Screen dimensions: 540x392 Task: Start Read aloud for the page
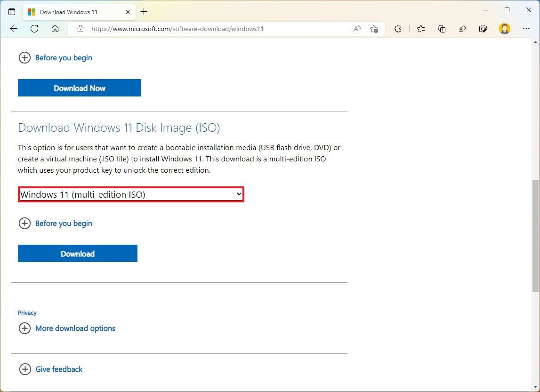(357, 29)
